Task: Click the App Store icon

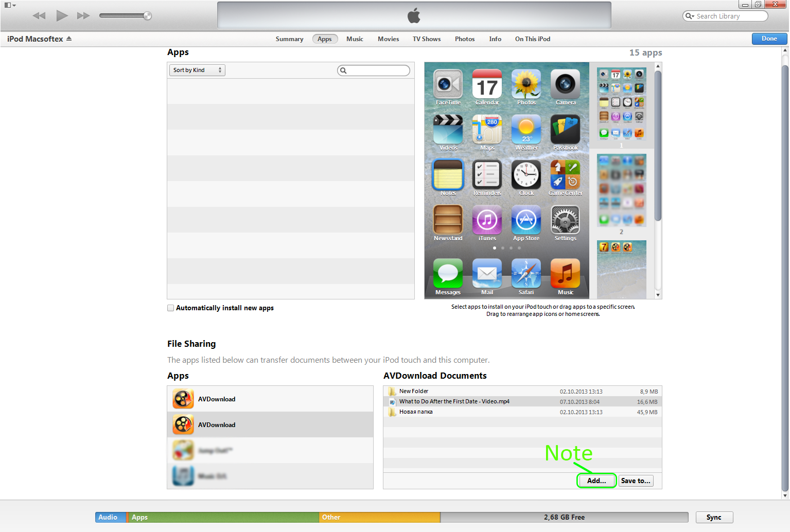Action: coord(526,220)
